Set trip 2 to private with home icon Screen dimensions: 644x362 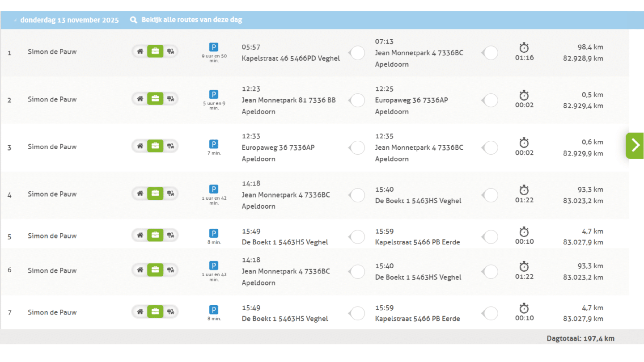click(x=140, y=99)
